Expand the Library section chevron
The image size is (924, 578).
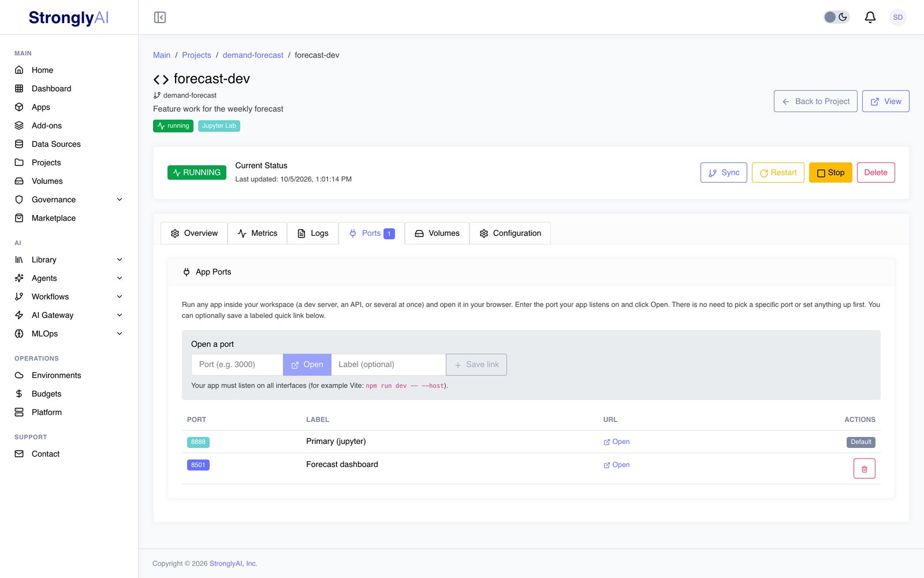tap(120, 260)
